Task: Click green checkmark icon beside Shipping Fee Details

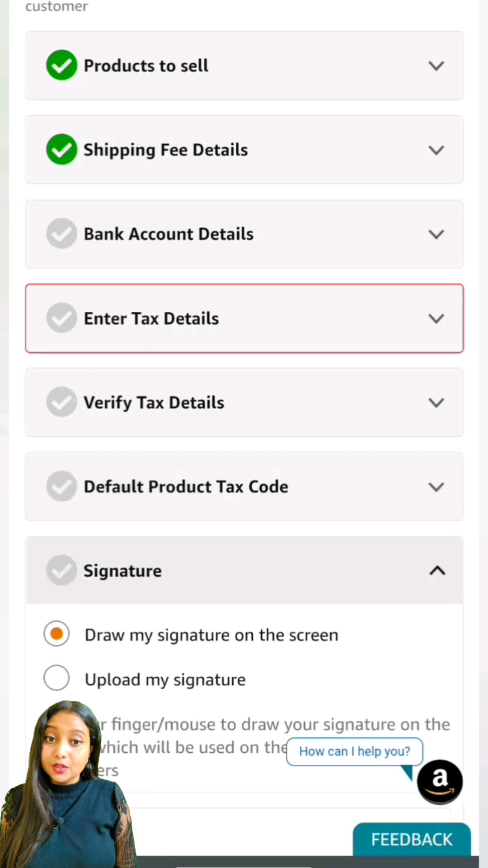Action: [61, 149]
